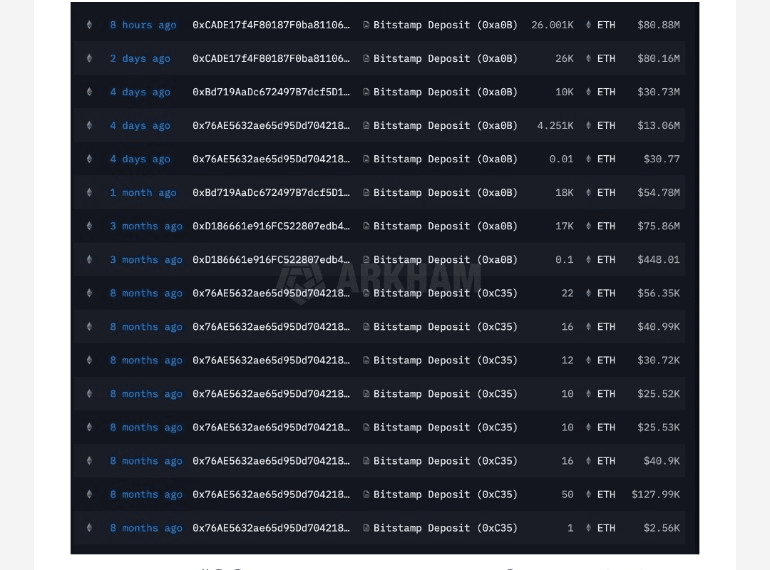Image resolution: width=770 pixels, height=570 pixels.
Task: Open the '8 hours ago' transaction timestamp
Action: click(x=142, y=25)
